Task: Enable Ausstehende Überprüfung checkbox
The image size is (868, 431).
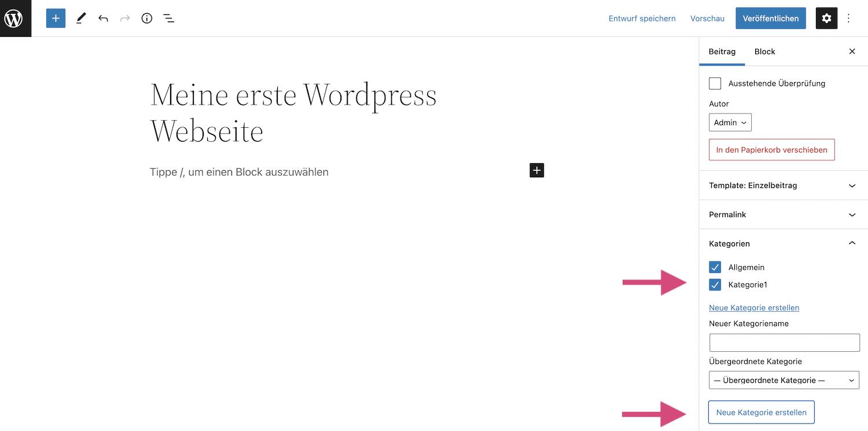Action: point(715,83)
